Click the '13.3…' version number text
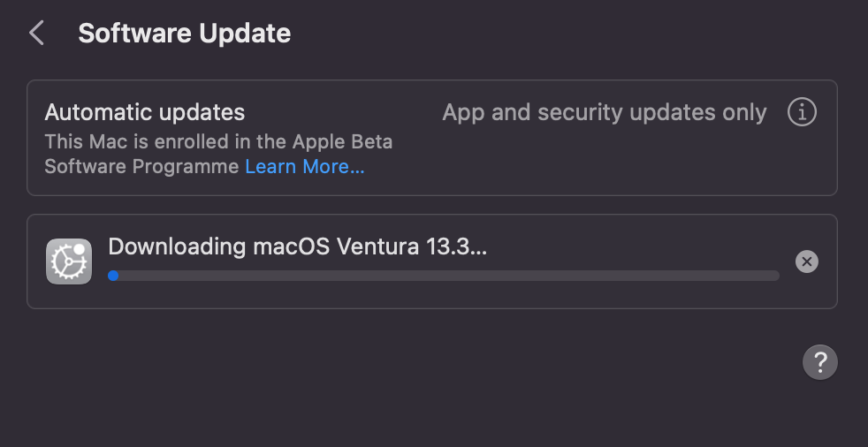The width and height of the screenshot is (868, 447). pos(456,246)
